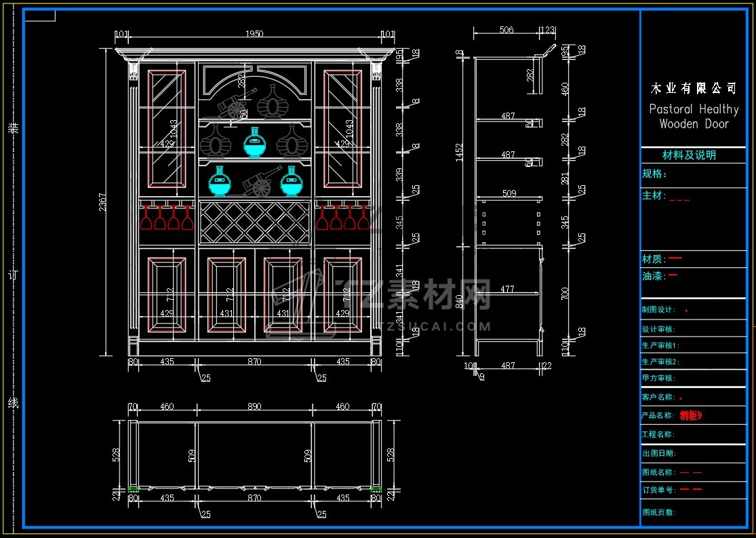Click the 制图设计: label
756x538 pixels.
tap(658, 310)
